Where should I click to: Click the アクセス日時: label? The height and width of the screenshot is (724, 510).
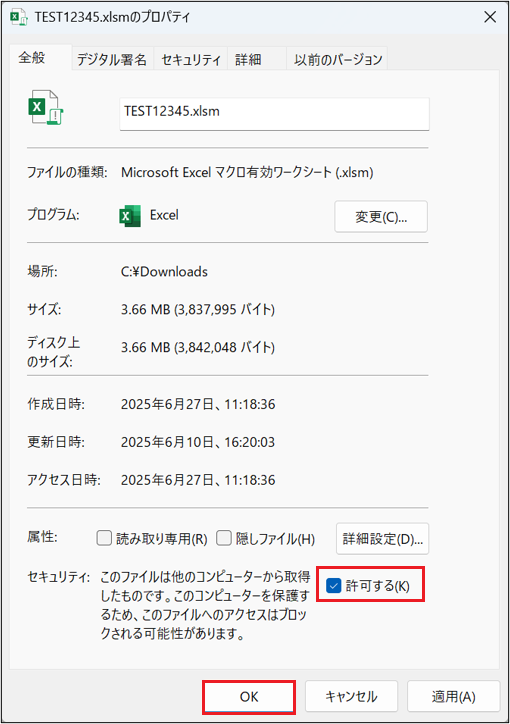click(x=64, y=480)
